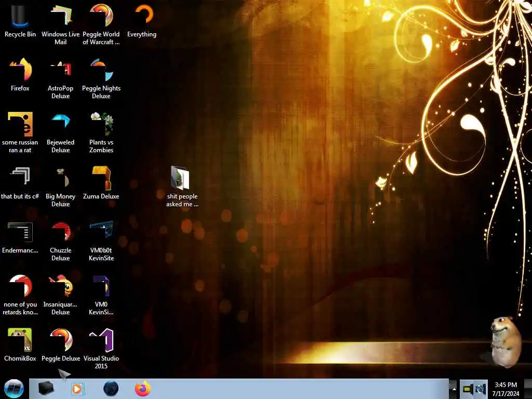Viewport: 532px width, 399px height.
Task: Select the Everything search shortcut
Action: [142, 21]
